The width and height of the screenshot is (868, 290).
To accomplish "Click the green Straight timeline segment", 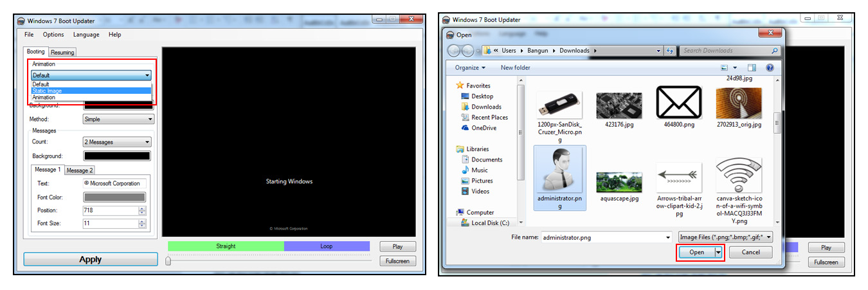I will (226, 246).
